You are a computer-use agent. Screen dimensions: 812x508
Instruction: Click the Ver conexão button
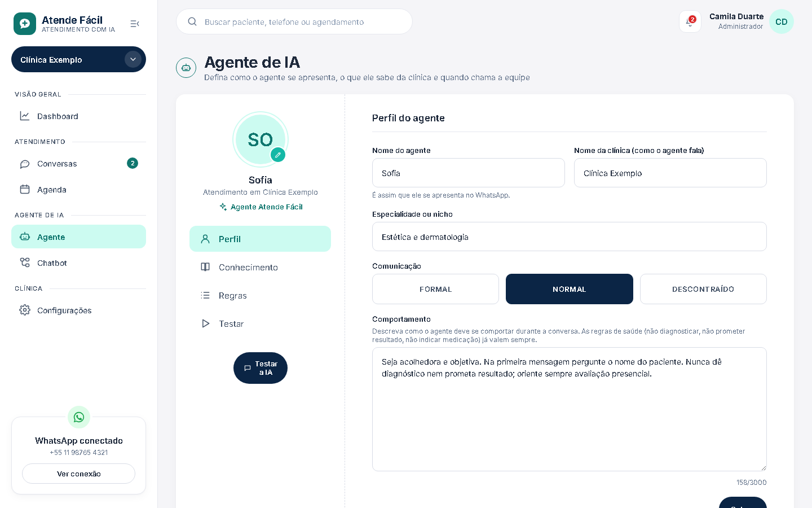point(78,474)
